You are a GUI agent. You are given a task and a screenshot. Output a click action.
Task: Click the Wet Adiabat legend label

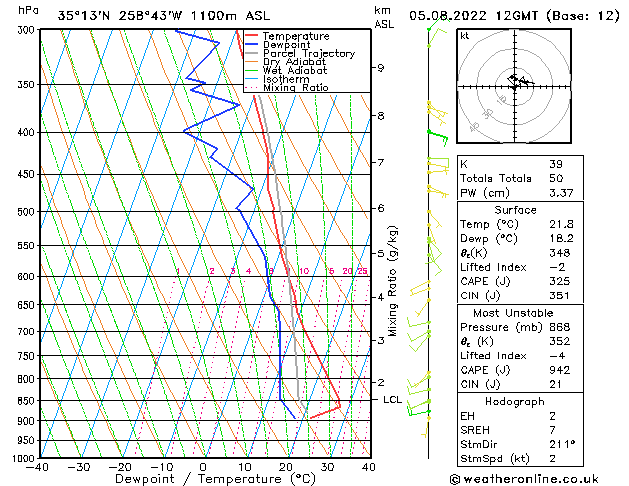295,70
